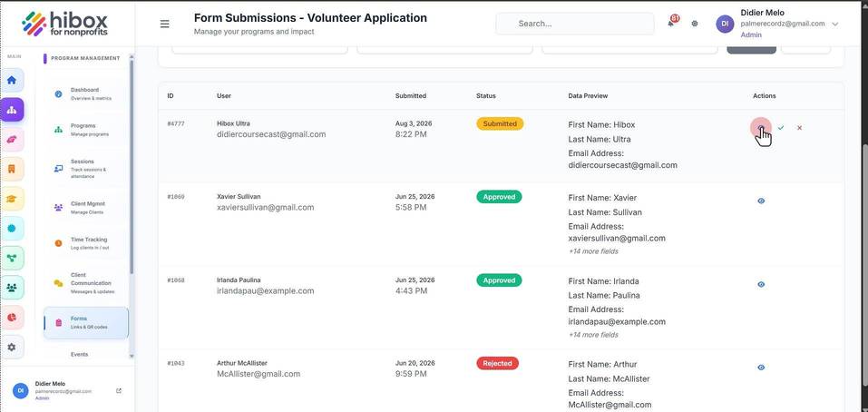Click the Status column header
The image size is (868, 412).
(x=486, y=96)
